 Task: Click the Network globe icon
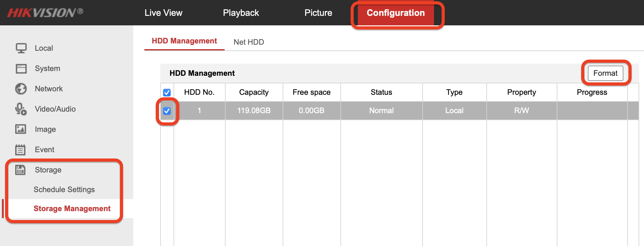21,89
